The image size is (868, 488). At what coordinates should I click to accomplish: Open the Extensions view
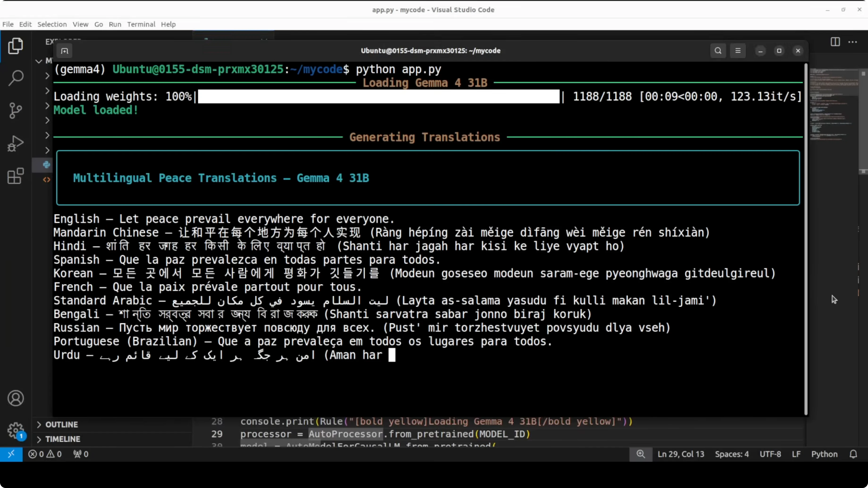point(16,176)
